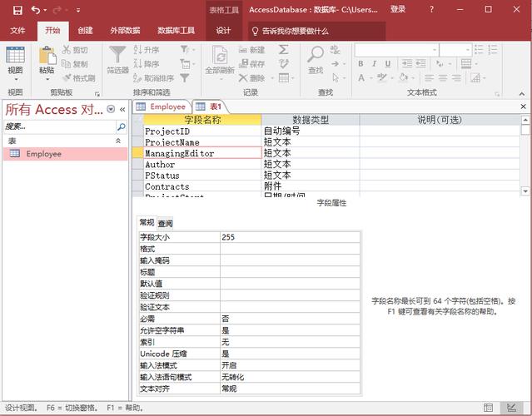
Task: Click the navigation pane search field
Action: [60, 126]
